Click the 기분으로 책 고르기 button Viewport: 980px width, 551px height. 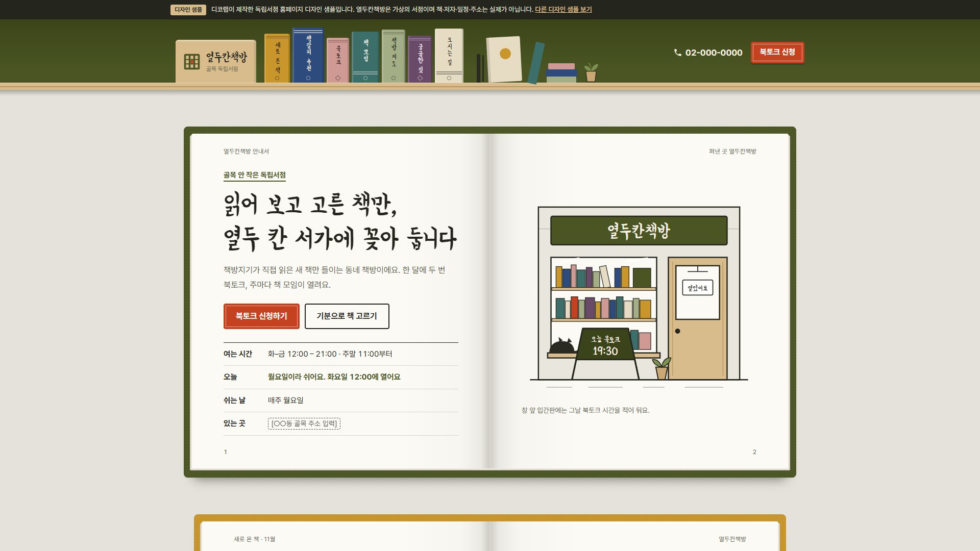tap(347, 316)
